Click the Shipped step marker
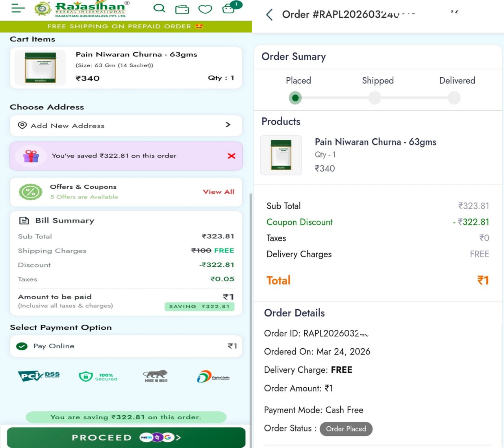Image resolution: width=504 pixels, height=448 pixels. 375,98
